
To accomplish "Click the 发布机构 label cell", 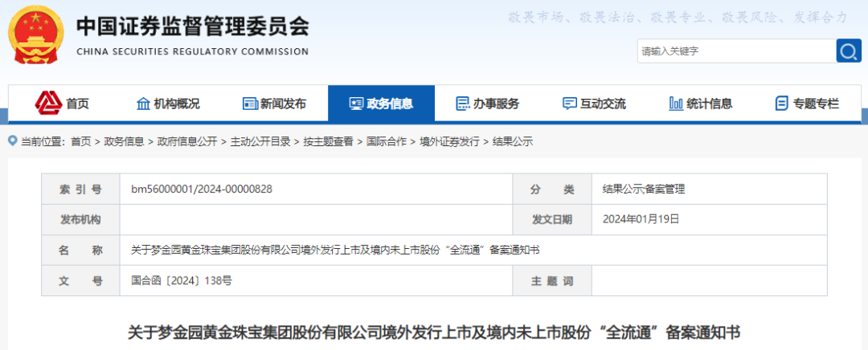I will [x=81, y=219].
